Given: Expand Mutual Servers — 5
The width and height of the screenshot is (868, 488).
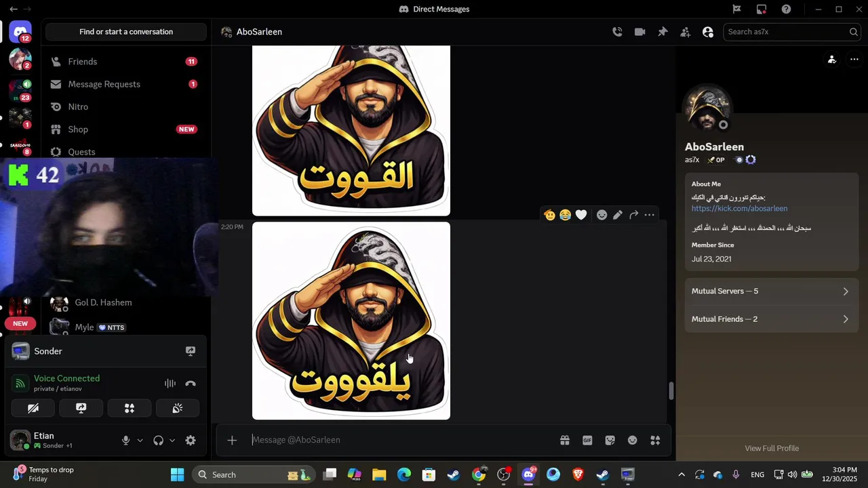Looking at the screenshot, I should [x=772, y=291].
